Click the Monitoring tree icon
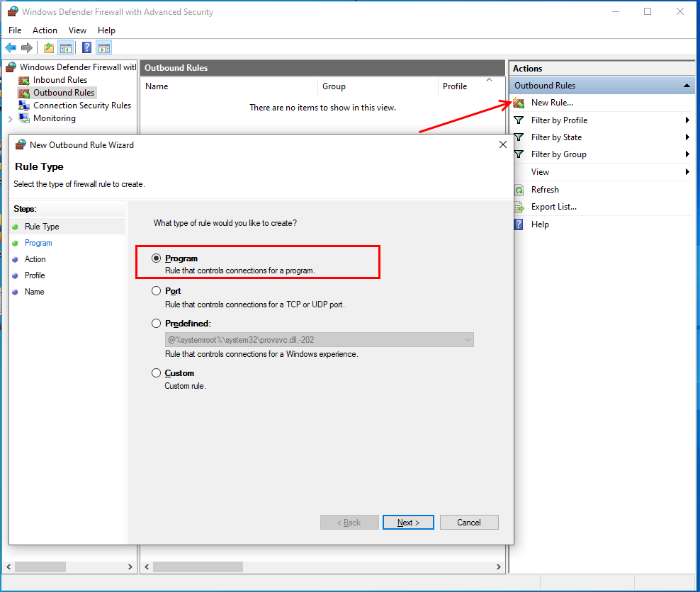 pos(24,118)
